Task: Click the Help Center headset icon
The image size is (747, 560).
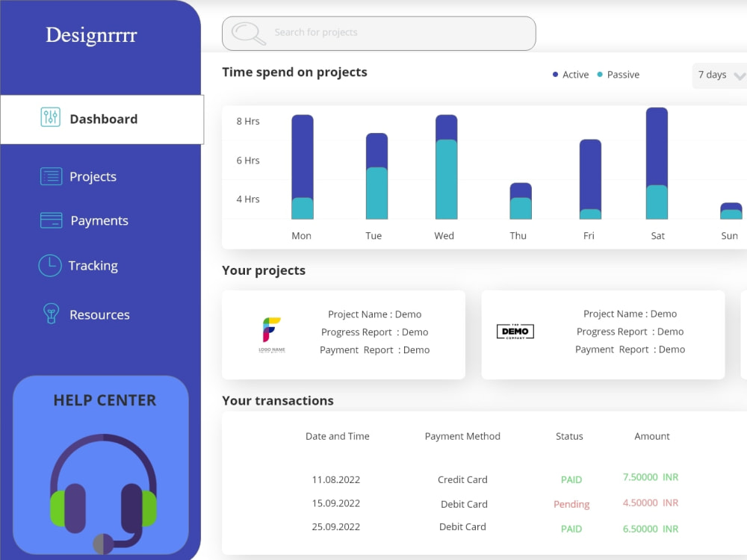Action: click(x=103, y=494)
